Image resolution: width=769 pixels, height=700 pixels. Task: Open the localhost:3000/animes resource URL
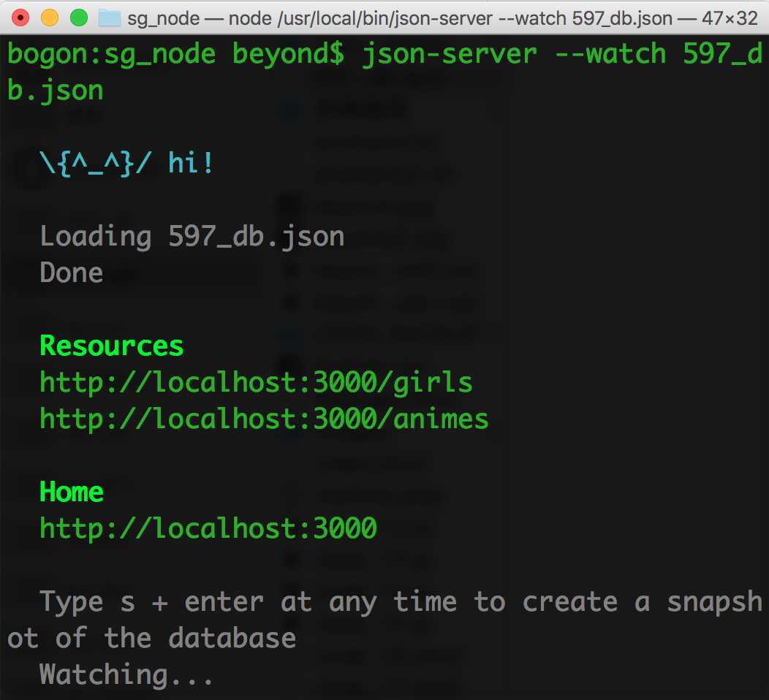coord(265,419)
